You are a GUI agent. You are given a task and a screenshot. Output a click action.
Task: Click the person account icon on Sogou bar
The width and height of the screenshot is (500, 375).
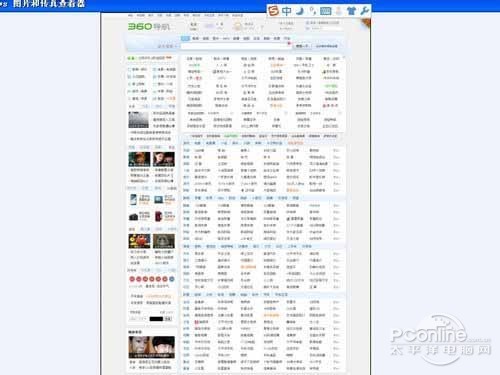point(339,11)
